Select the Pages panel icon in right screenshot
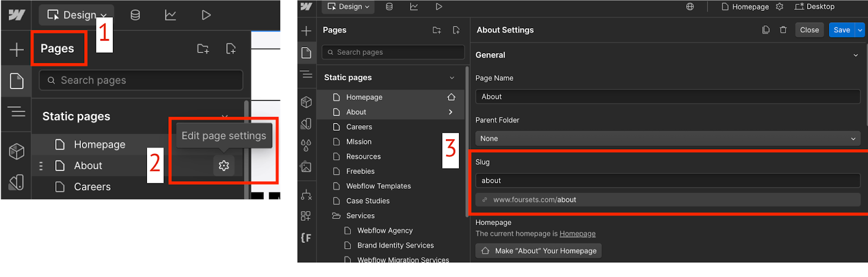Image resolution: width=868 pixels, height=277 pixels. click(306, 53)
